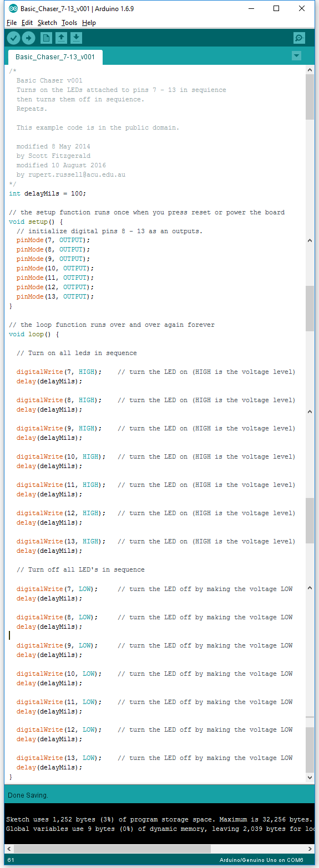319x868 pixels.
Task: Open the File menu
Action: pyautogui.click(x=12, y=23)
